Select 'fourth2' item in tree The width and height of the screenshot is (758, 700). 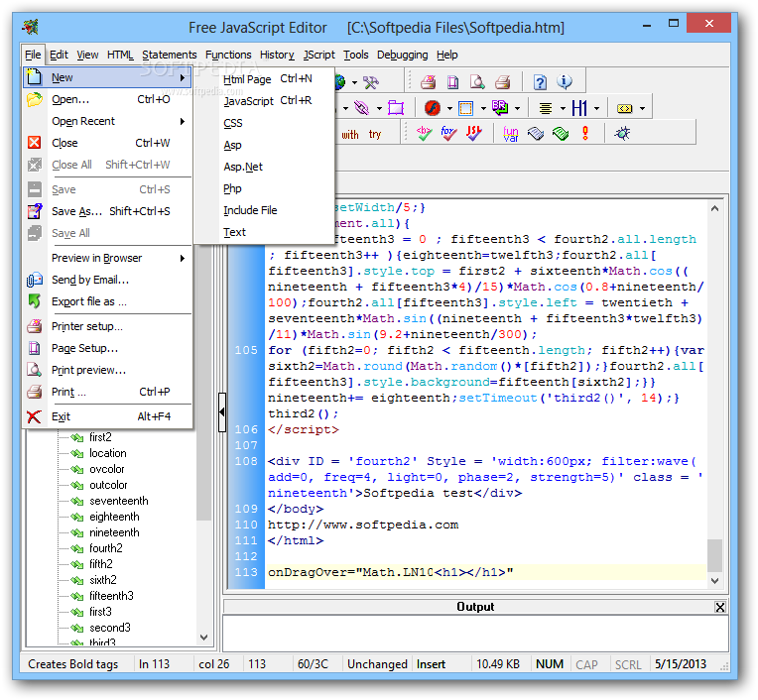coord(106,548)
